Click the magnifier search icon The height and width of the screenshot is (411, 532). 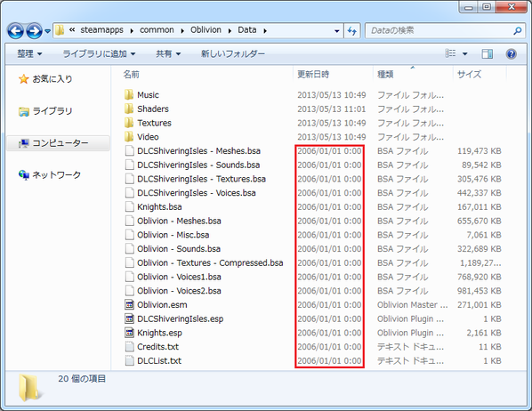tap(518, 31)
